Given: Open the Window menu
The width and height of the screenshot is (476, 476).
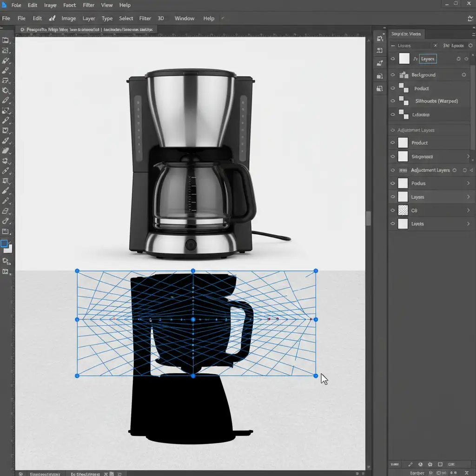Looking at the screenshot, I should pos(184,19).
